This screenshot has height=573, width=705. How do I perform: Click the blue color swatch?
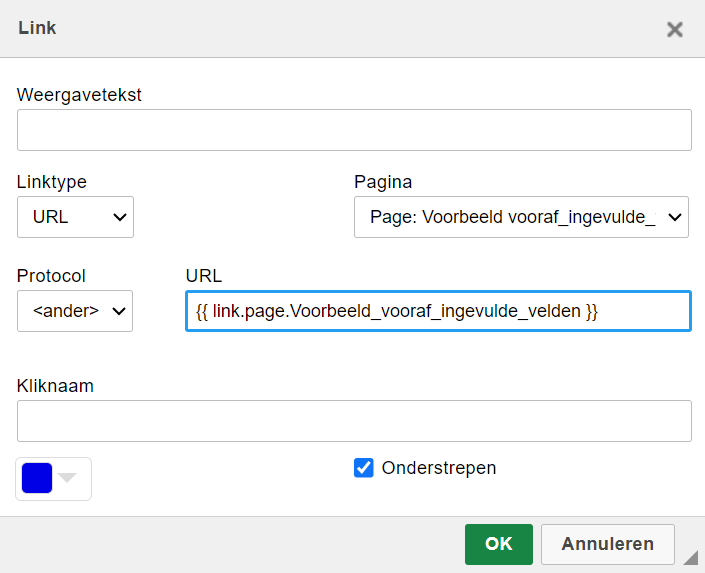click(x=37, y=478)
